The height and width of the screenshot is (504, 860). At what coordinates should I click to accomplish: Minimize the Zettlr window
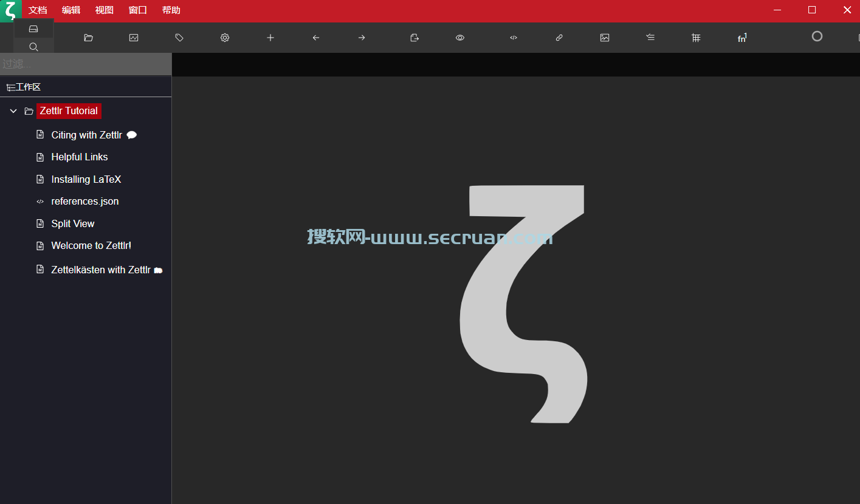pyautogui.click(x=777, y=10)
